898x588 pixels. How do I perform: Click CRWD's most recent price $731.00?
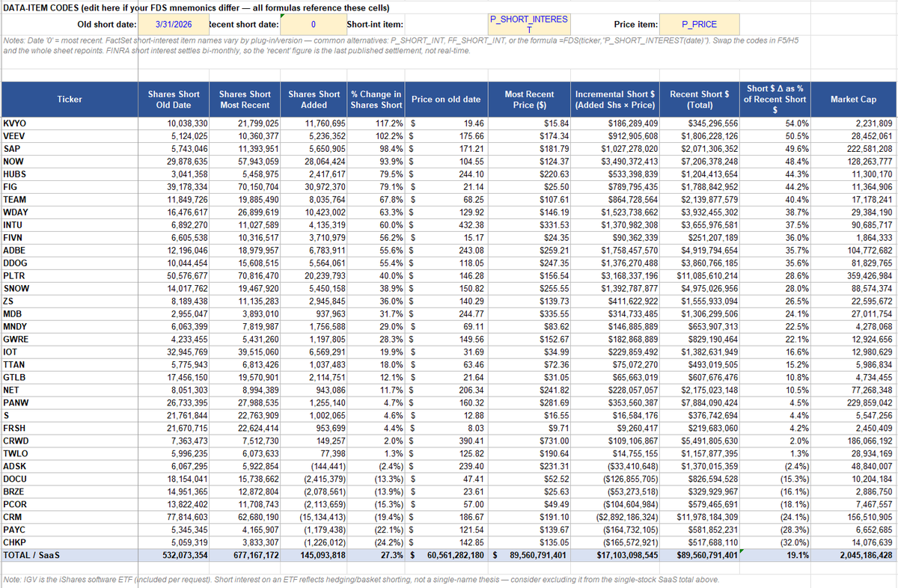point(529,441)
